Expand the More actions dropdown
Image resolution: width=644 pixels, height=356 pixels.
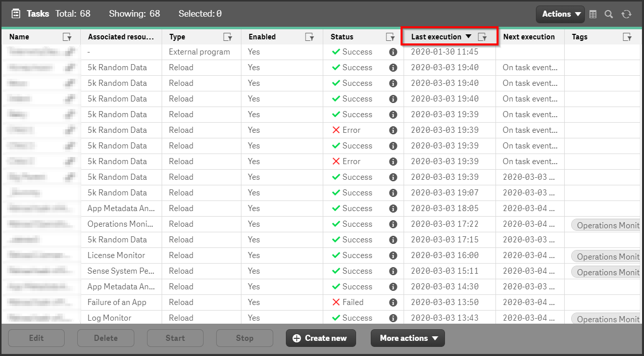coord(408,338)
